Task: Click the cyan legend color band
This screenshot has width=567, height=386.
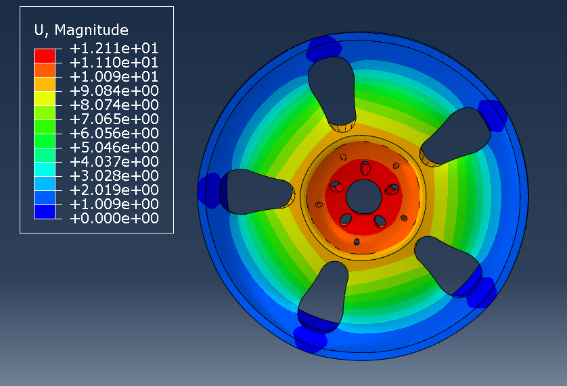Action: click(45, 169)
